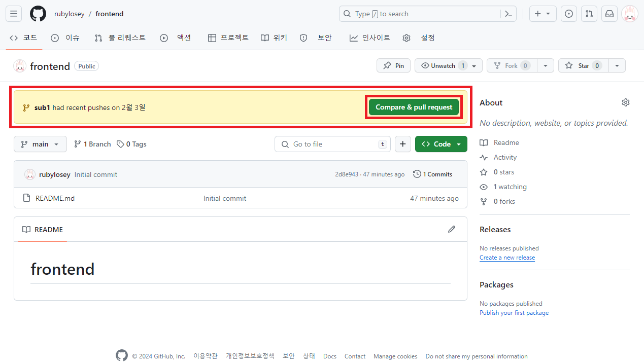Open the 프로젝트 tab

click(x=228, y=38)
